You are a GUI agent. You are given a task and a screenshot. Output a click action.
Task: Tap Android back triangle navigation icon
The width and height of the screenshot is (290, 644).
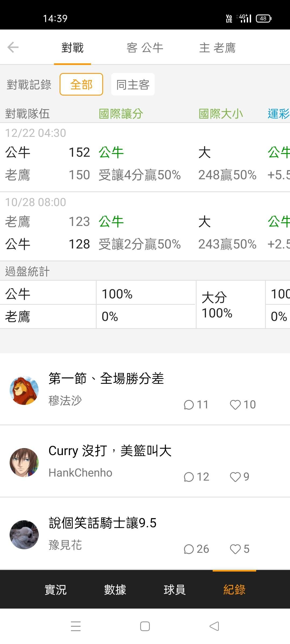pos(214,626)
